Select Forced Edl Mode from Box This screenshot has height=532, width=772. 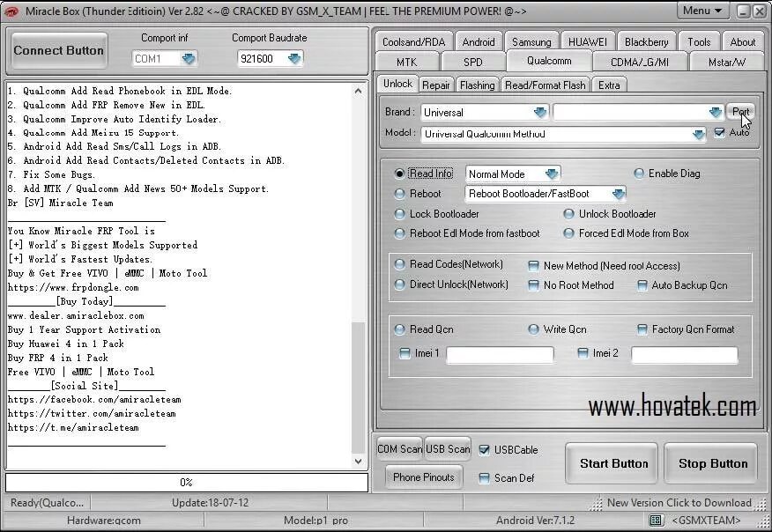[568, 233]
